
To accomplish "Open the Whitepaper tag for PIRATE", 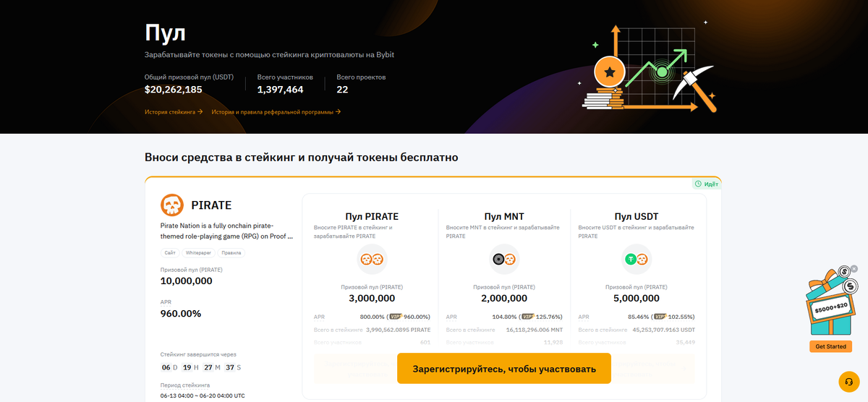I will [198, 253].
